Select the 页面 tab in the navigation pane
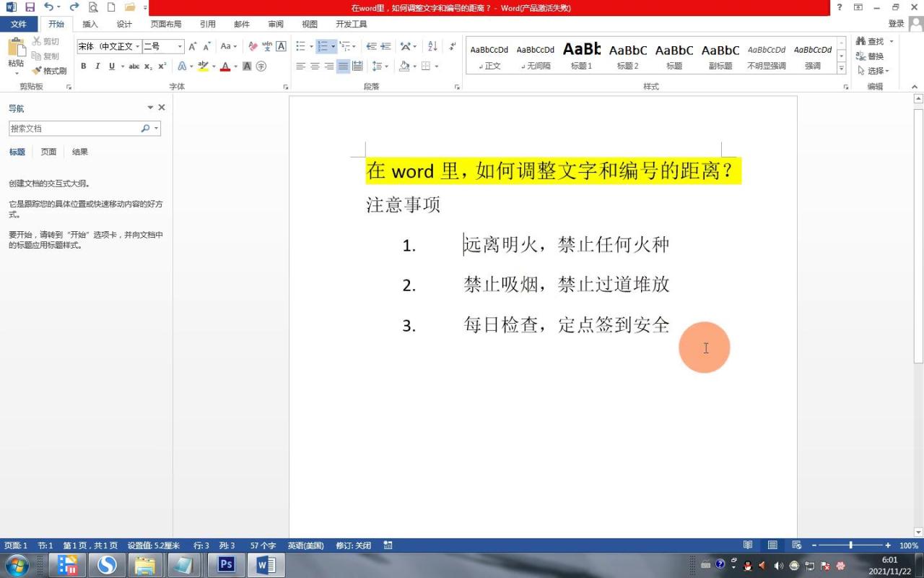 pyautogui.click(x=48, y=152)
